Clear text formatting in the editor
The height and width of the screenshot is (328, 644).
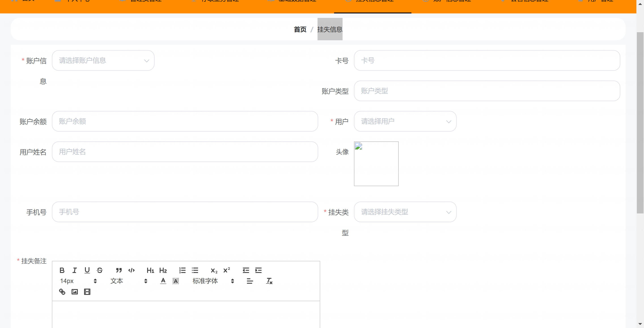tap(269, 281)
